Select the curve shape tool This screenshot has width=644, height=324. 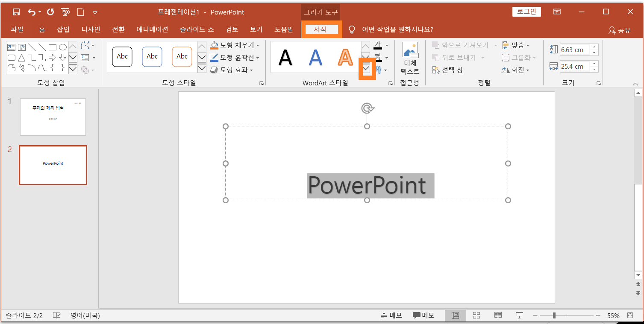pos(42,67)
